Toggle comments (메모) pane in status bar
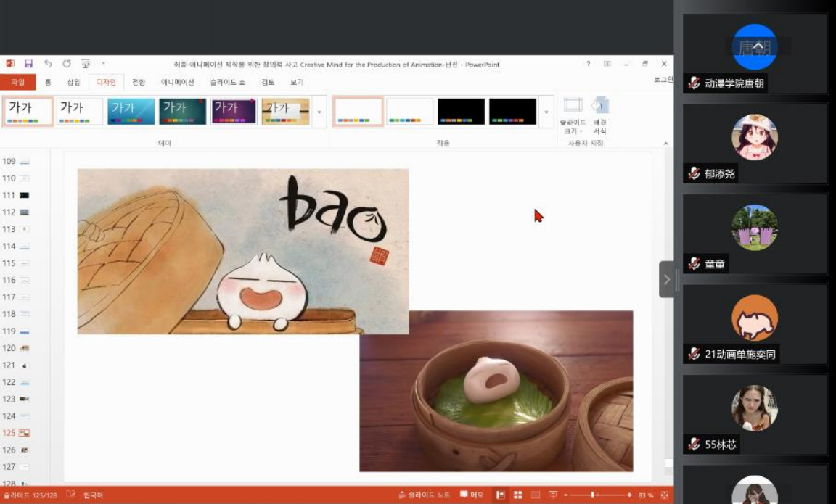Viewport: 836px width, 504px height. click(x=472, y=495)
